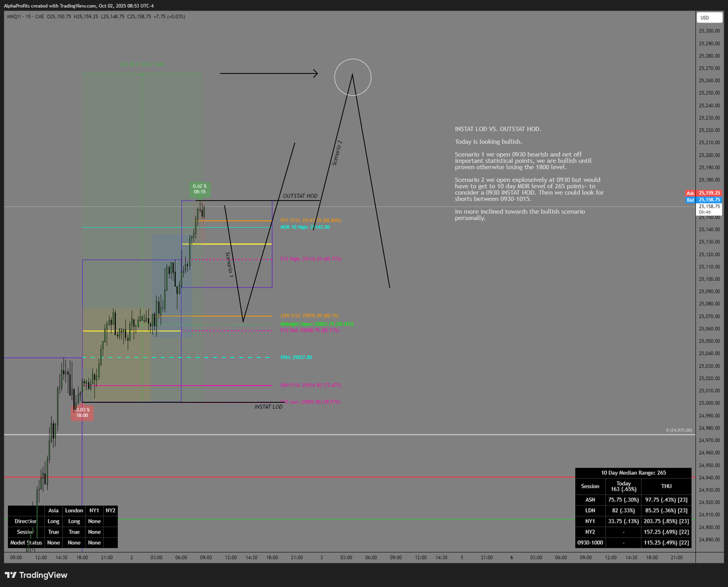Click the Today 163 (.65%) column header

(x=623, y=486)
